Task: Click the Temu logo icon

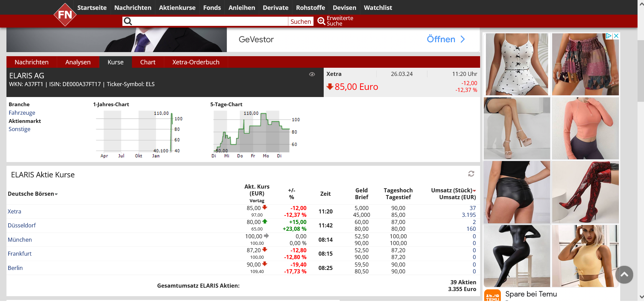Action: pyautogui.click(x=492, y=296)
